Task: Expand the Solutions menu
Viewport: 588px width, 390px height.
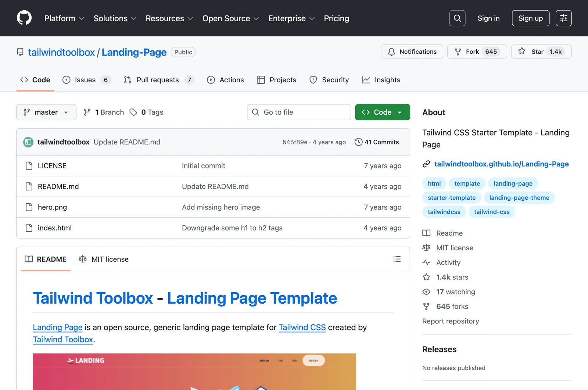Action: (115, 18)
